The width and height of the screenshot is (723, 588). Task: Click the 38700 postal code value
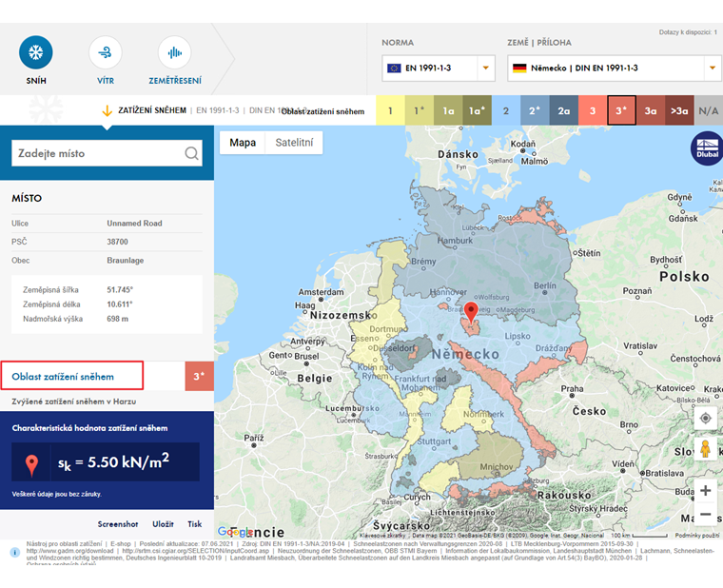[118, 242]
